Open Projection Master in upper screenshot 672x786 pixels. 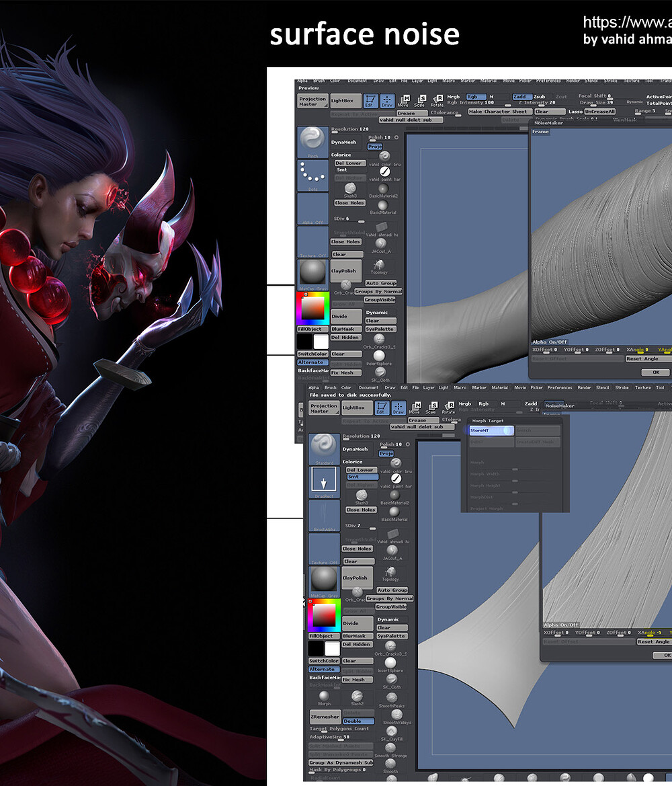pos(312,102)
